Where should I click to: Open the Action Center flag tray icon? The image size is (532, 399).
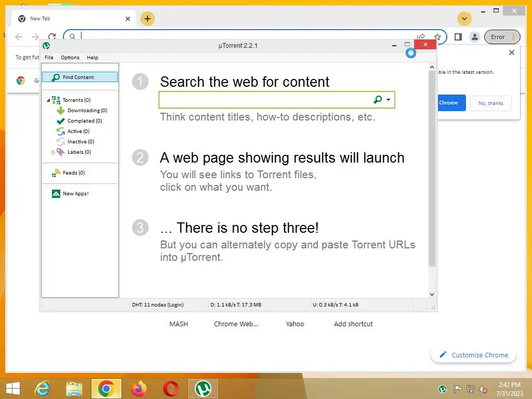tap(458, 389)
